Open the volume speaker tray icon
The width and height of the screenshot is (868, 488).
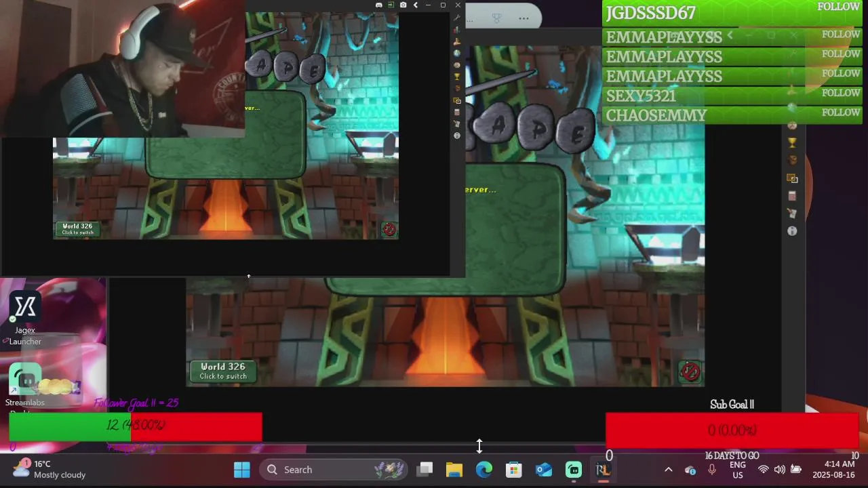click(780, 470)
